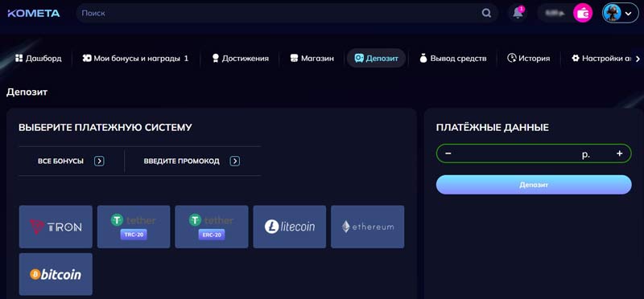Choose the TRON payment method
644x299 pixels.
tap(56, 227)
